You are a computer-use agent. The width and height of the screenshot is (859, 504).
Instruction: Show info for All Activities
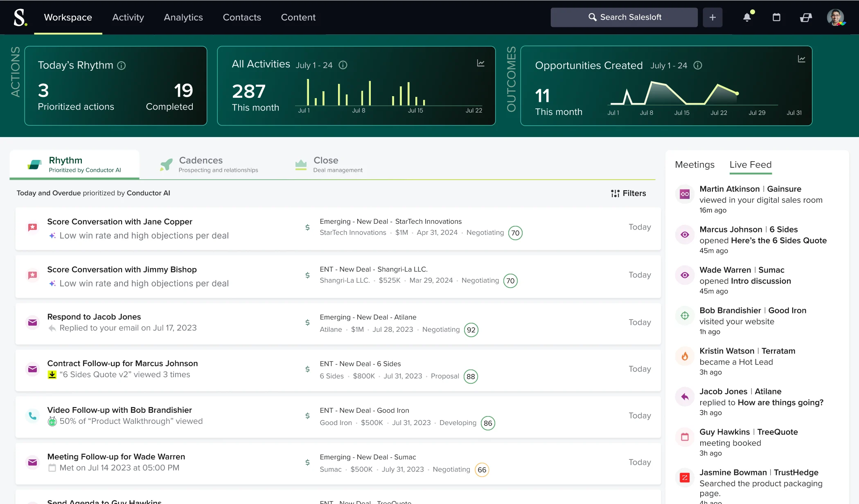point(343,65)
